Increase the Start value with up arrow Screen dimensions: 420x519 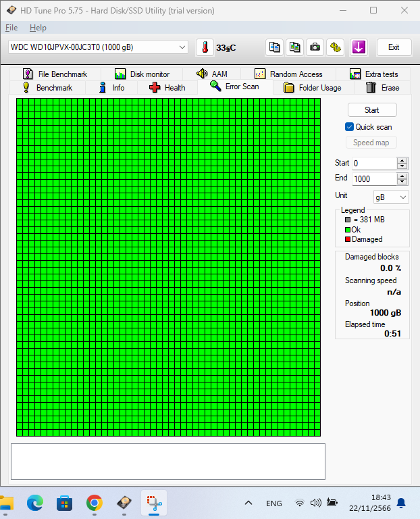click(x=402, y=161)
